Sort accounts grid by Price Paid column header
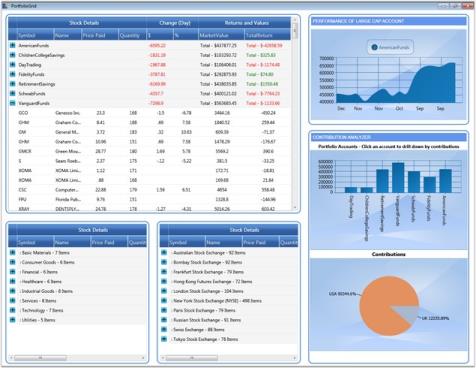The image size is (476, 368). [100, 35]
